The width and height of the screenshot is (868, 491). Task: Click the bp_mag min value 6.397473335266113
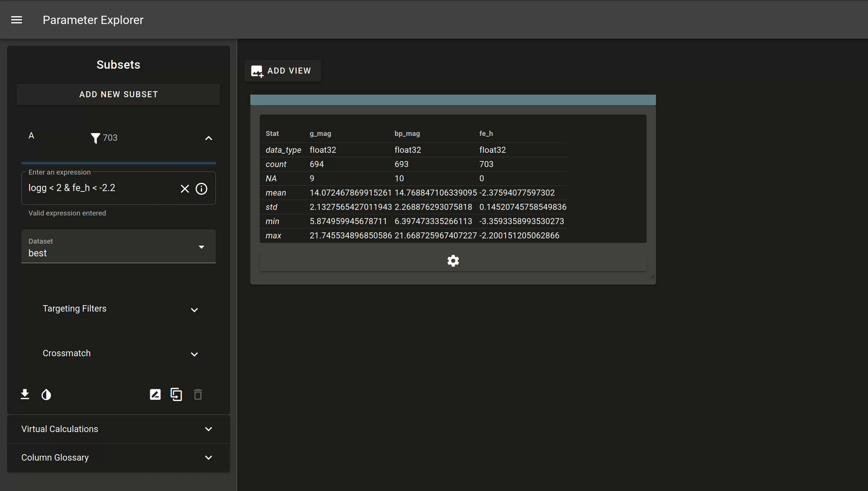(433, 221)
